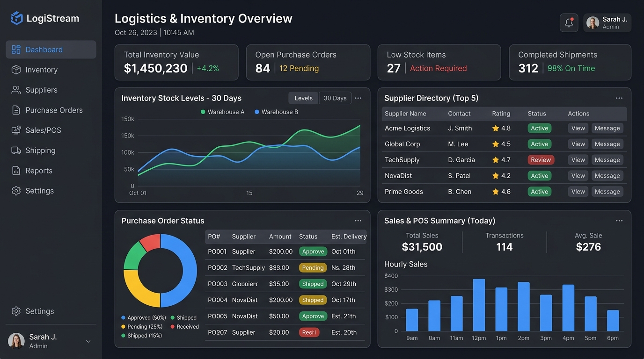Screen dimensions: 644x359
Task: Open Purchase Orders section
Action: tap(51, 110)
